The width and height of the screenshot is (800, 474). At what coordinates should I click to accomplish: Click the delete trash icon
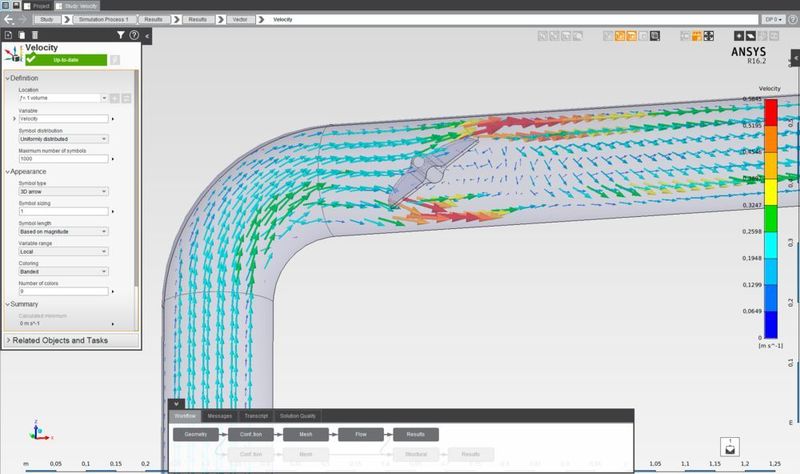[35, 35]
